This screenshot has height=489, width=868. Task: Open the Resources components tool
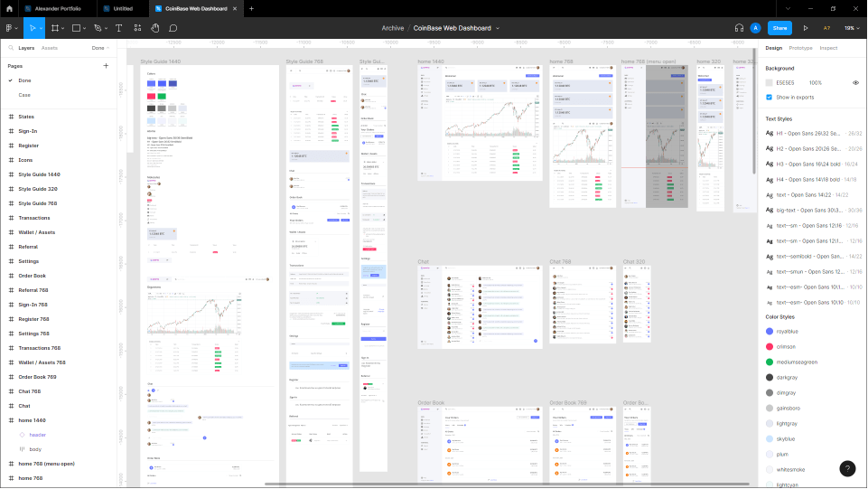pos(137,28)
